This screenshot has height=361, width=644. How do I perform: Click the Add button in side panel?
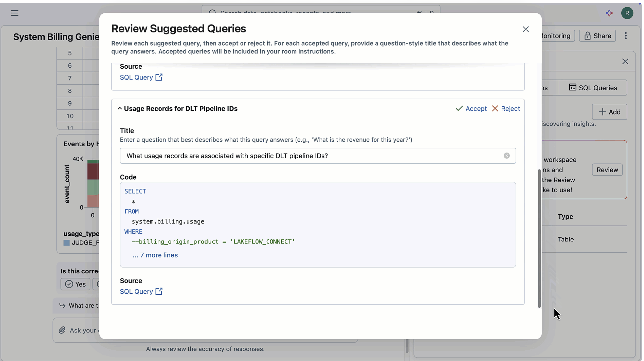point(609,112)
